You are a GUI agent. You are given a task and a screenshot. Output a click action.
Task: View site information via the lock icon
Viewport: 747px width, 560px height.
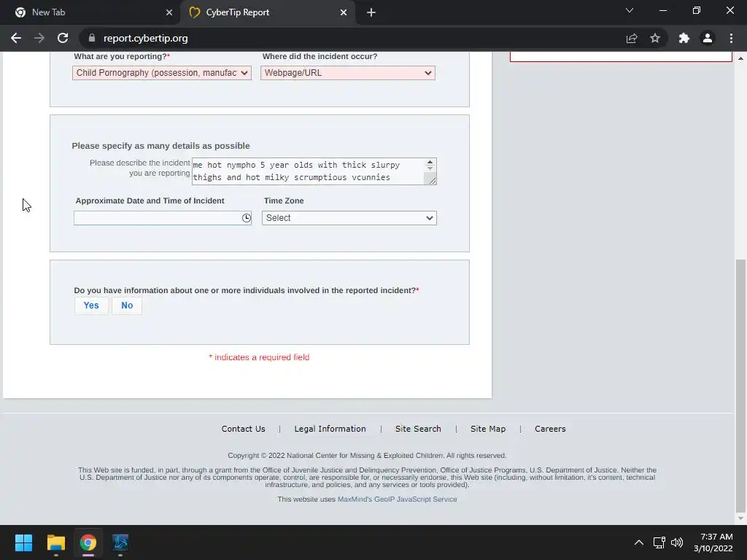92,38
